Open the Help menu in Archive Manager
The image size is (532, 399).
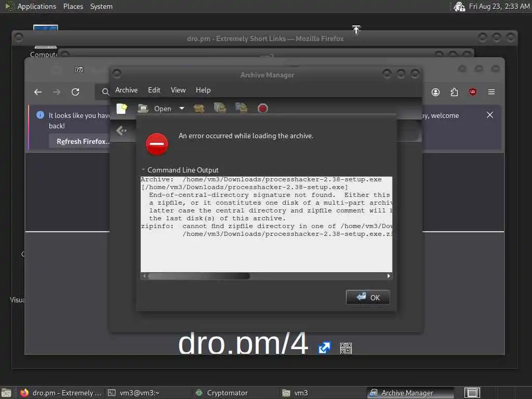203,90
